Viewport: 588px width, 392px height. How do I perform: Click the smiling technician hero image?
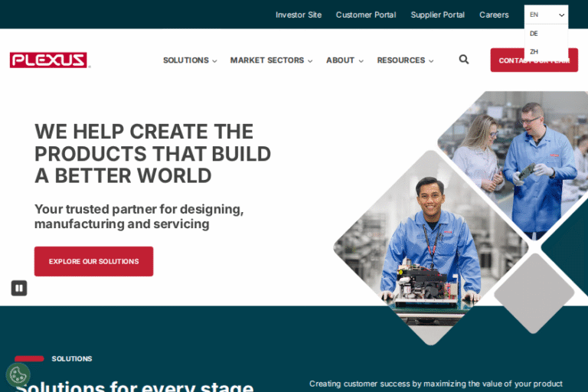[431, 247]
